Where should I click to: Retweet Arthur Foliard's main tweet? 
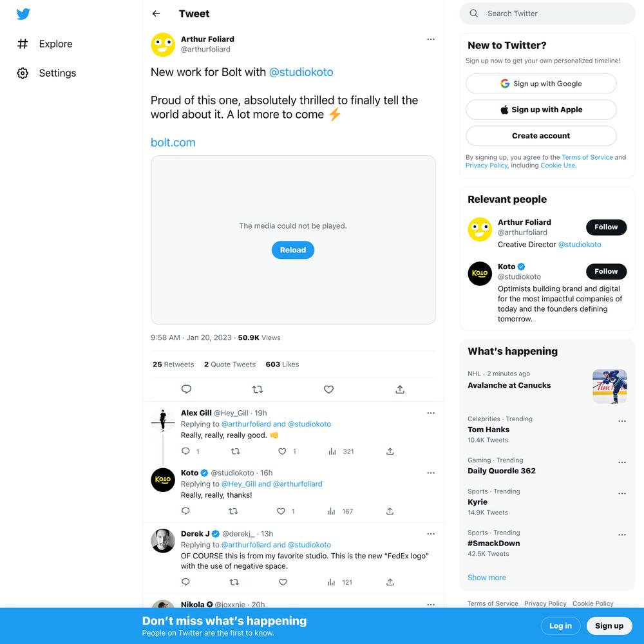[258, 389]
